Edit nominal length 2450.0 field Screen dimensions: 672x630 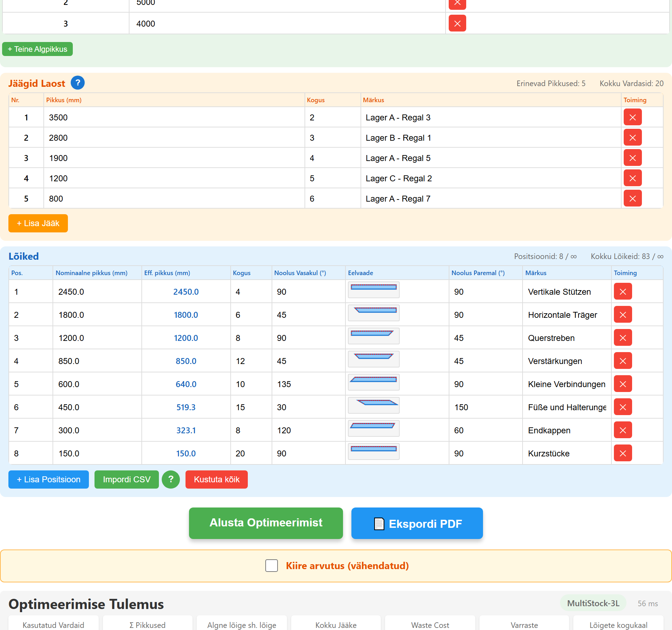point(97,292)
